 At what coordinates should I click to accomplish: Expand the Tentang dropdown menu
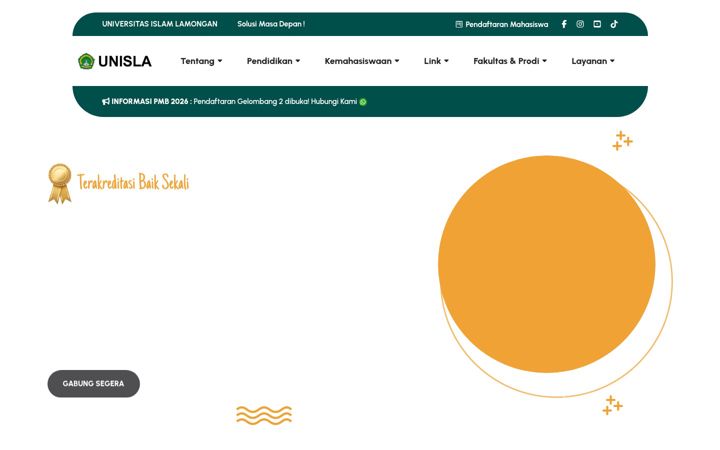201,61
